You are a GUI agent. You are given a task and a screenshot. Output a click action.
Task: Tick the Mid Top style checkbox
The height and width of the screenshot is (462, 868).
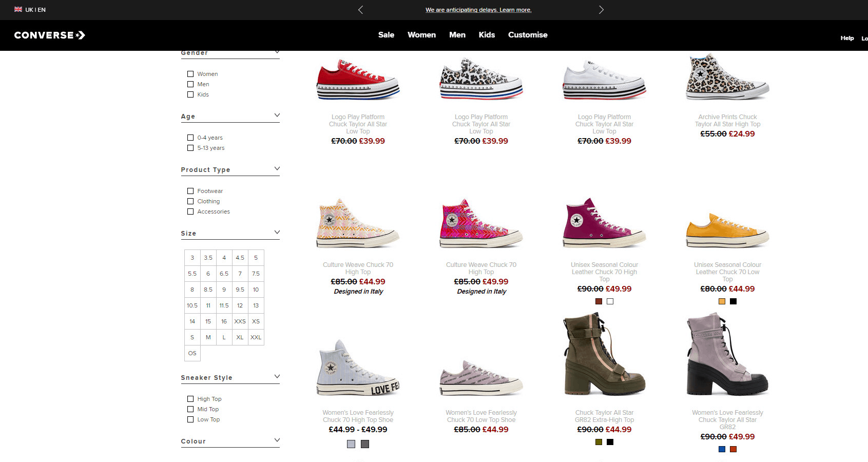coord(190,409)
